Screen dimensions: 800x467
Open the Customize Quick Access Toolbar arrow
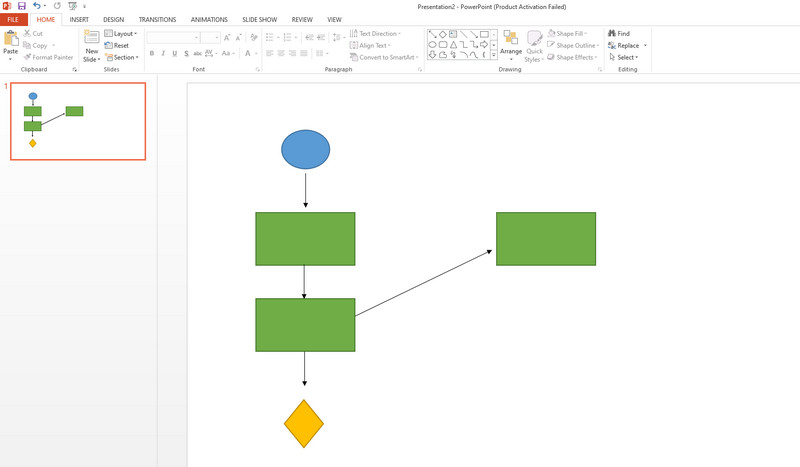(84, 7)
